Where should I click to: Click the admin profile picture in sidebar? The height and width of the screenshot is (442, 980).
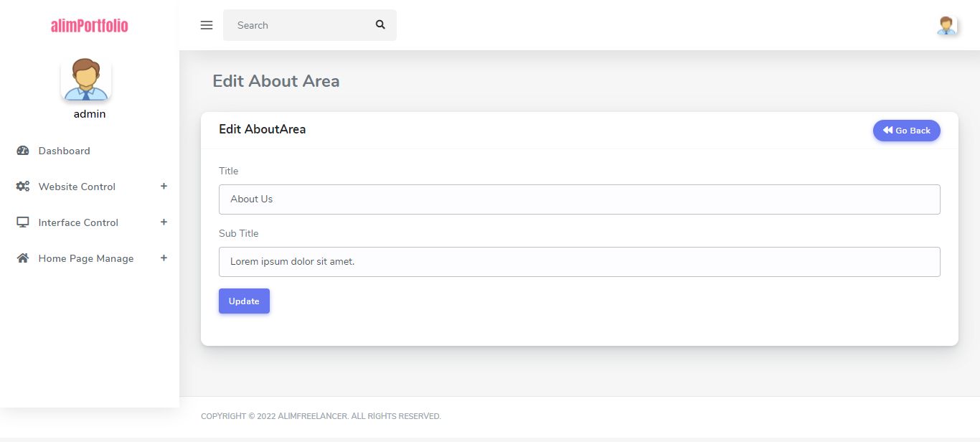[x=86, y=79]
